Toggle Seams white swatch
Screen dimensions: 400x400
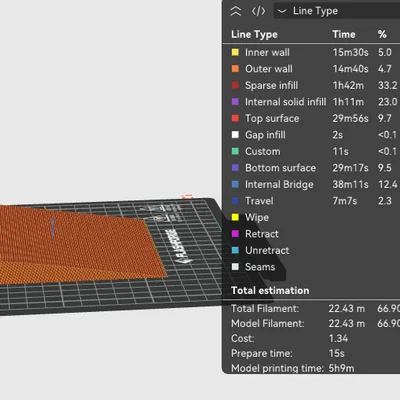coord(235,267)
